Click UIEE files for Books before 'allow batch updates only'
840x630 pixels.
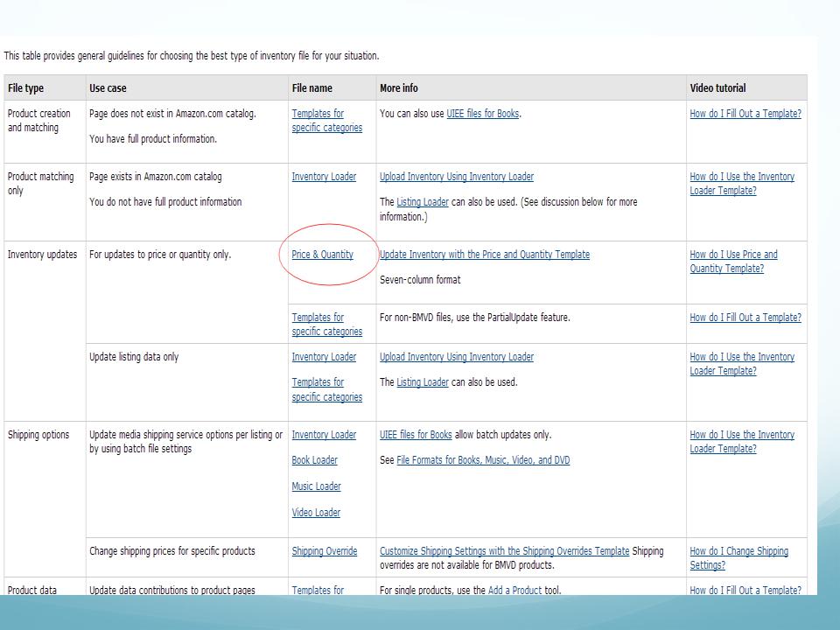[x=416, y=435]
